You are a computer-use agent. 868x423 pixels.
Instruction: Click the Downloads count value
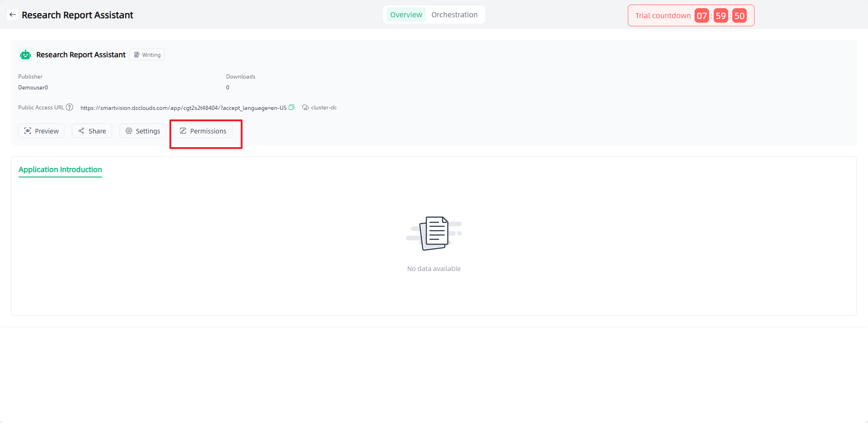pyautogui.click(x=228, y=88)
